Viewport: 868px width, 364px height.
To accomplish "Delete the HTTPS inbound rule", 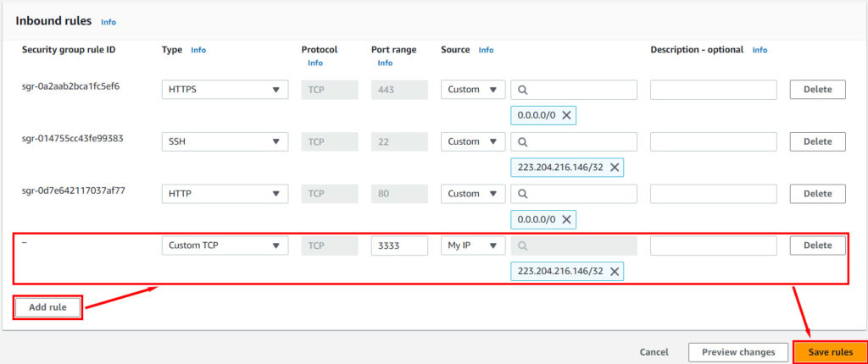I will click(818, 90).
